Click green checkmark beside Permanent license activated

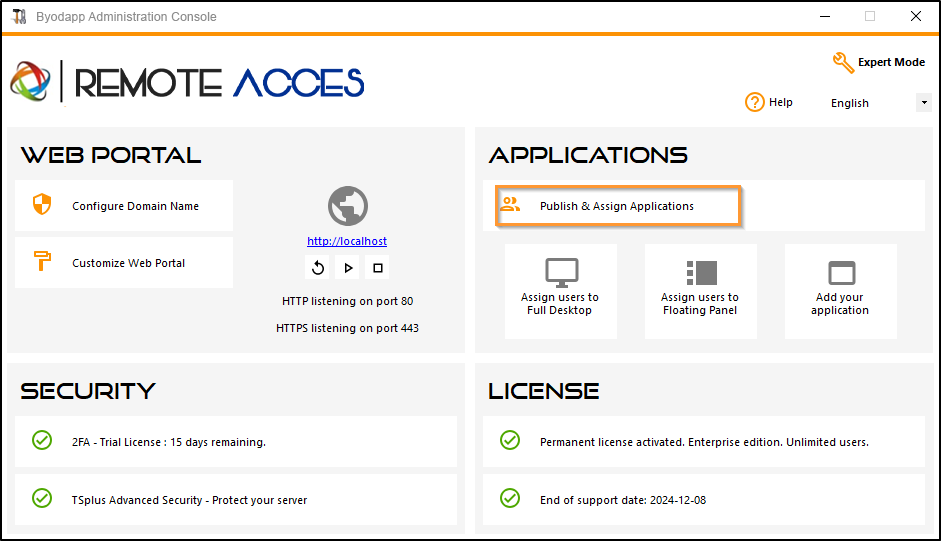pos(510,440)
